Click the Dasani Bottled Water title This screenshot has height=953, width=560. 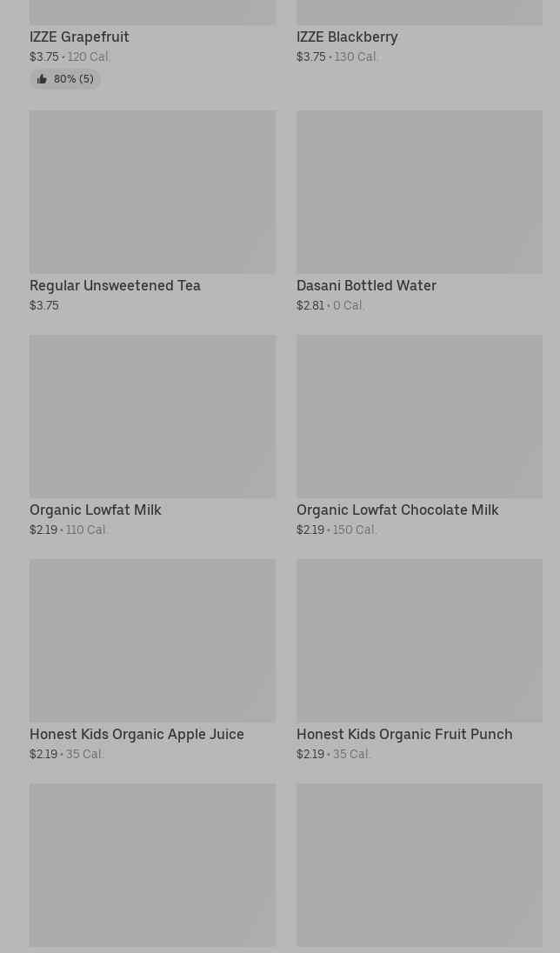click(367, 286)
